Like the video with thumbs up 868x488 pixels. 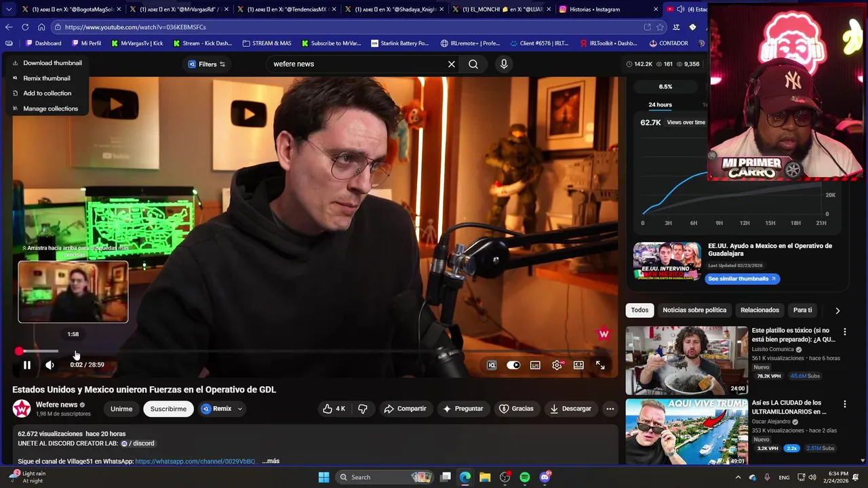[x=334, y=409]
